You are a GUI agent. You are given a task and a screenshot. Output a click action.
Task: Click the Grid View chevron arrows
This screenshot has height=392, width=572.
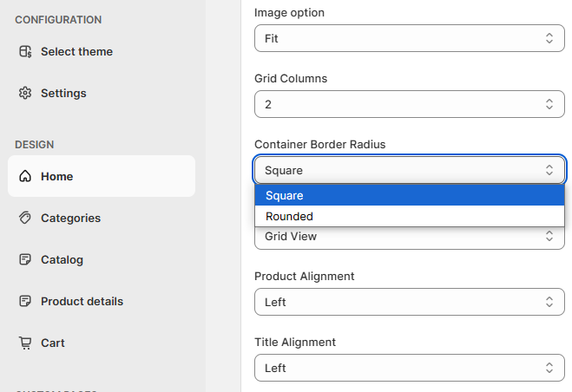point(549,236)
